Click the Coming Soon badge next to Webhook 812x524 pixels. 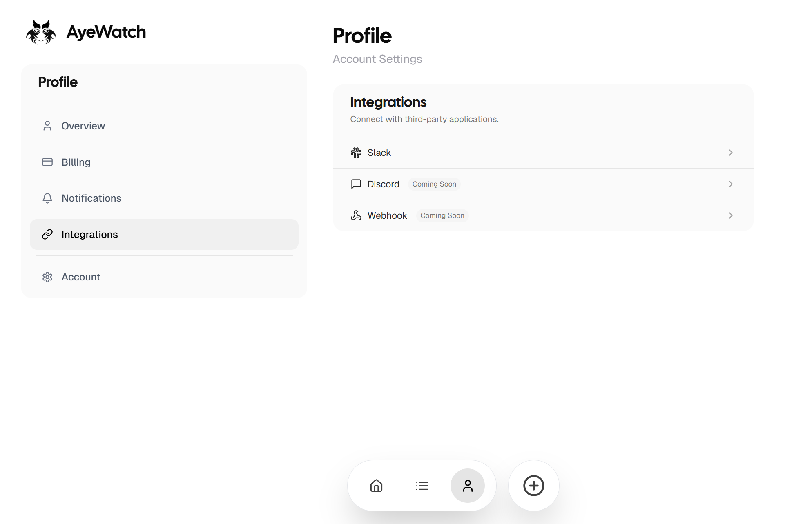tap(442, 215)
